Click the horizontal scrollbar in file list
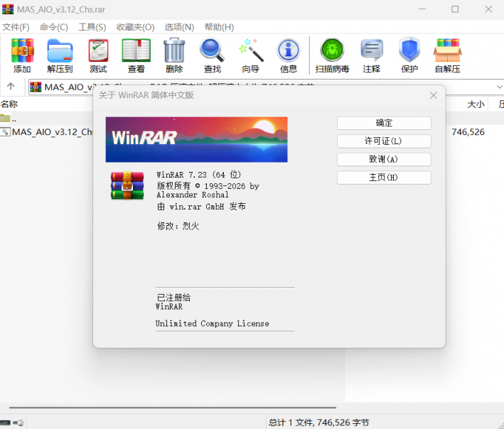The width and height of the screenshot is (504, 429). [x=173, y=408]
